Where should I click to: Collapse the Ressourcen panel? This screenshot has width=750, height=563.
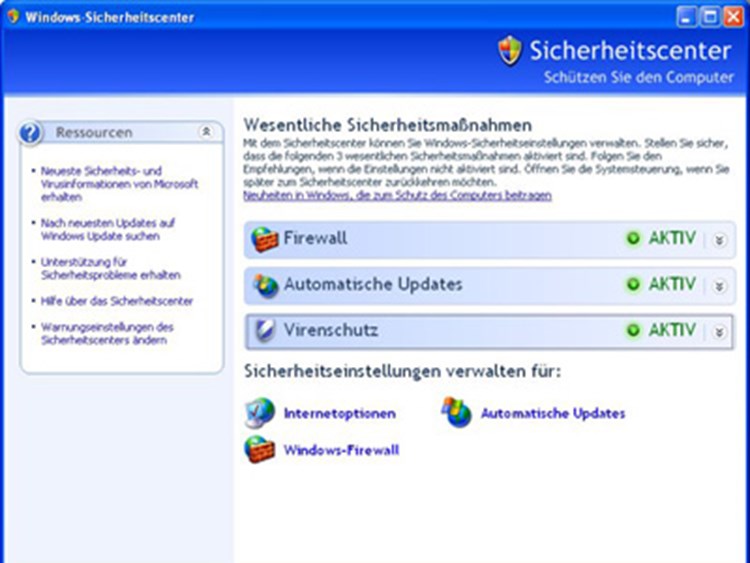tap(206, 132)
